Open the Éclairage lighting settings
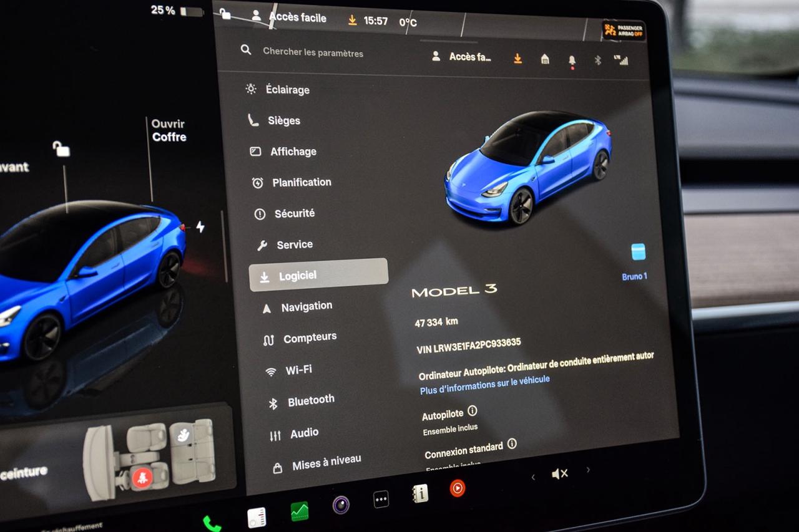Viewport: 799px width, 532px height. (287, 89)
